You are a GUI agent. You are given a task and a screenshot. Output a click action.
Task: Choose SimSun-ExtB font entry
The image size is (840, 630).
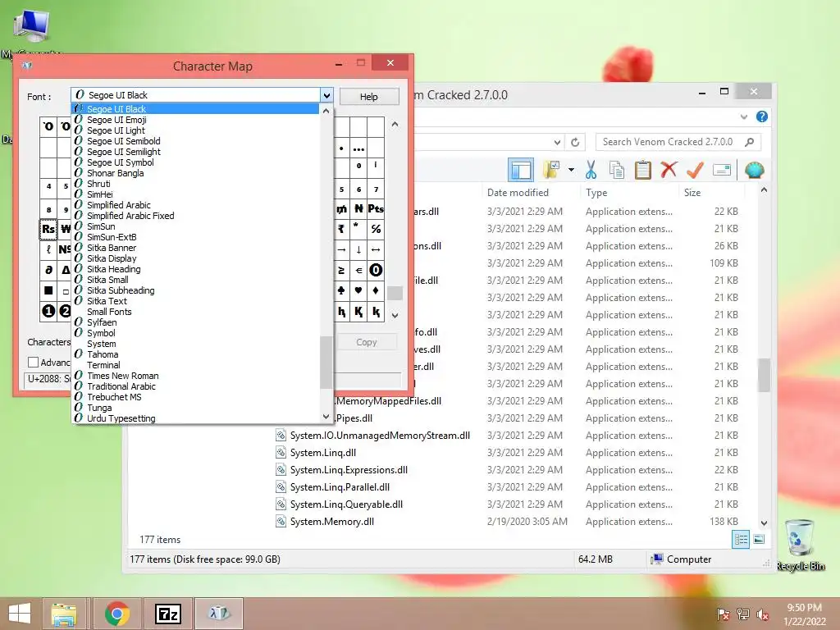[112, 237]
